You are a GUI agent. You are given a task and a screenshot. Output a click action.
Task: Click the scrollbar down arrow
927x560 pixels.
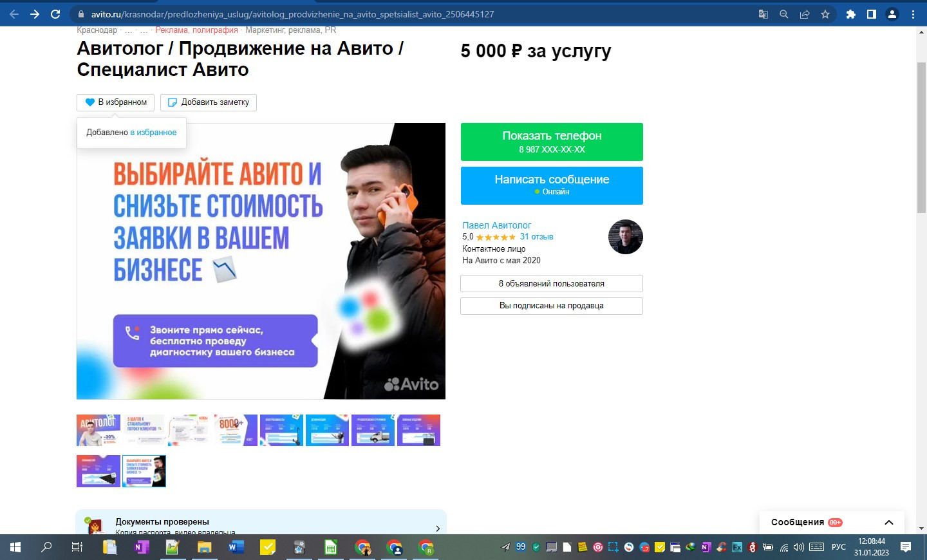[921, 528]
